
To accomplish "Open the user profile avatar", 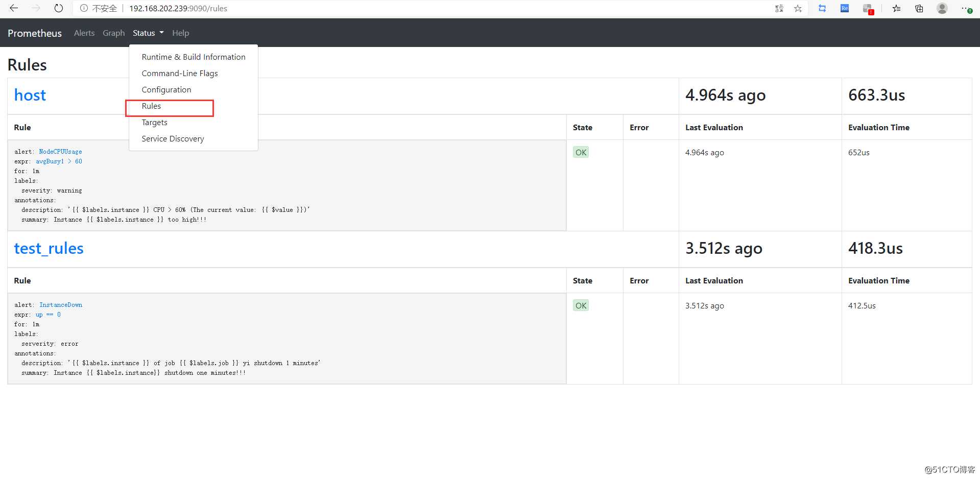I will click(942, 8).
